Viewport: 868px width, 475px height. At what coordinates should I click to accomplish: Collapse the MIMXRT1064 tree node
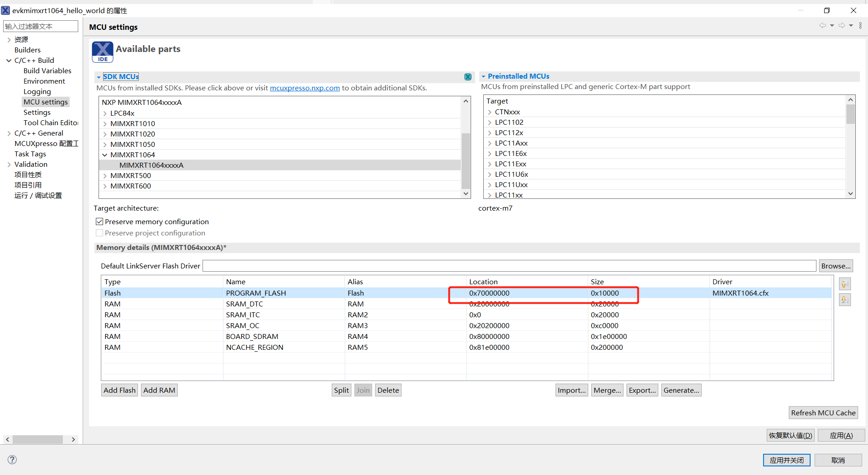(105, 155)
